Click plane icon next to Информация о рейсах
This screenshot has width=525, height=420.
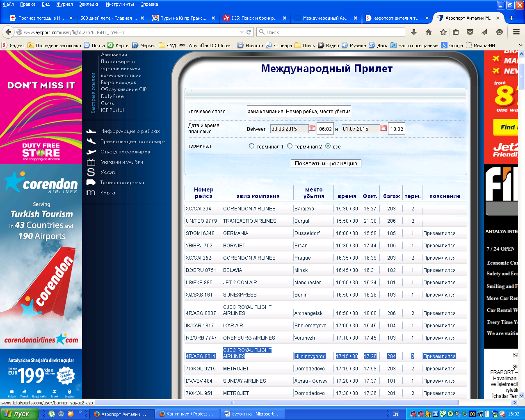(91, 131)
